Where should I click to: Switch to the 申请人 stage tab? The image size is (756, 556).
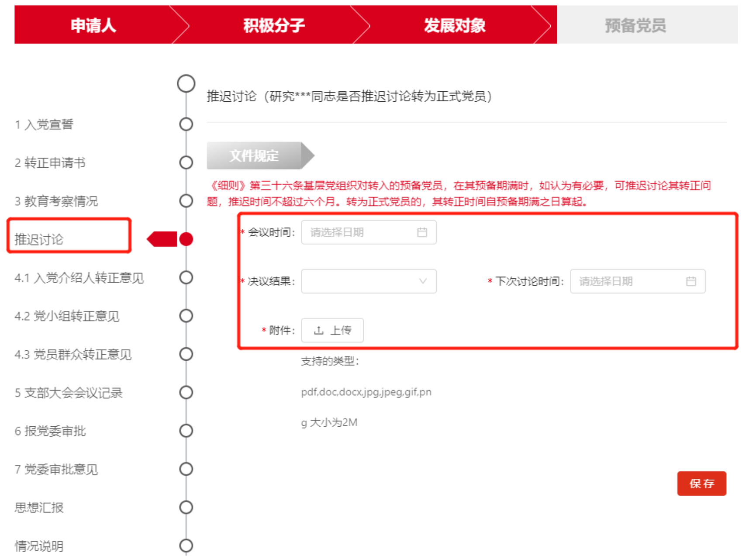[x=93, y=25]
